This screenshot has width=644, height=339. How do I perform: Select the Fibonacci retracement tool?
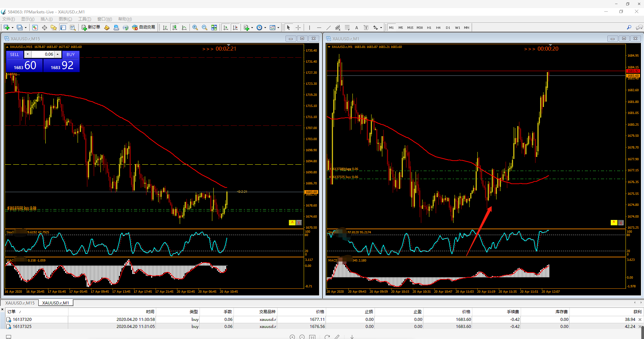click(x=347, y=27)
